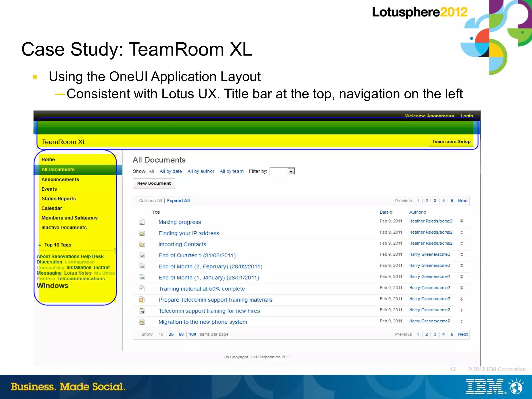Click icon beside Prepare Telecomm support training materials

pos(142,300)
